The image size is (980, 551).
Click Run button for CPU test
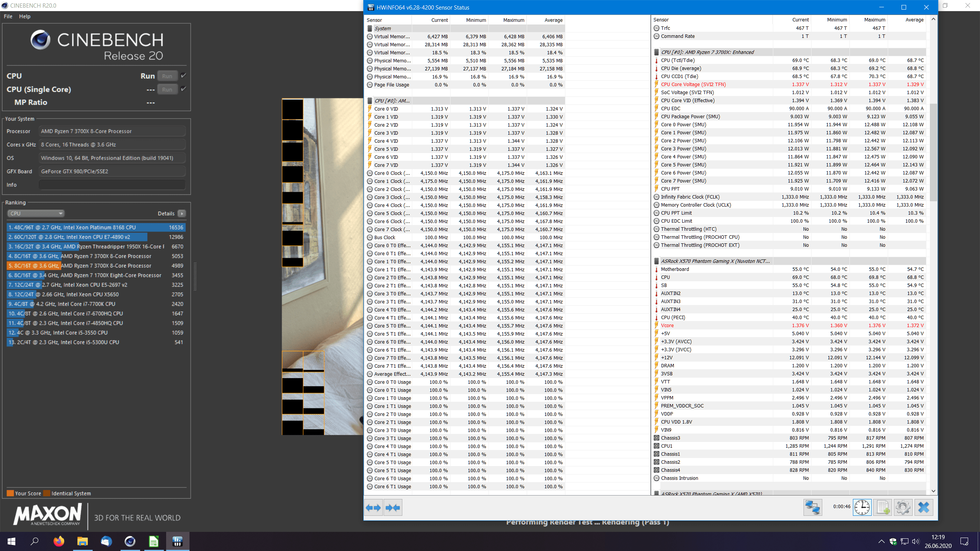point(167,76)
